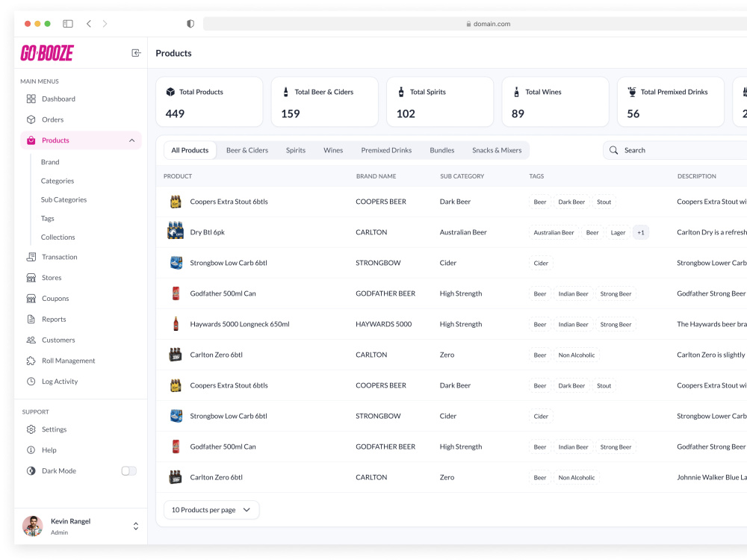This screenshot has width=747, height=560.
Task: Open Customers people icon
Action: 31,340
